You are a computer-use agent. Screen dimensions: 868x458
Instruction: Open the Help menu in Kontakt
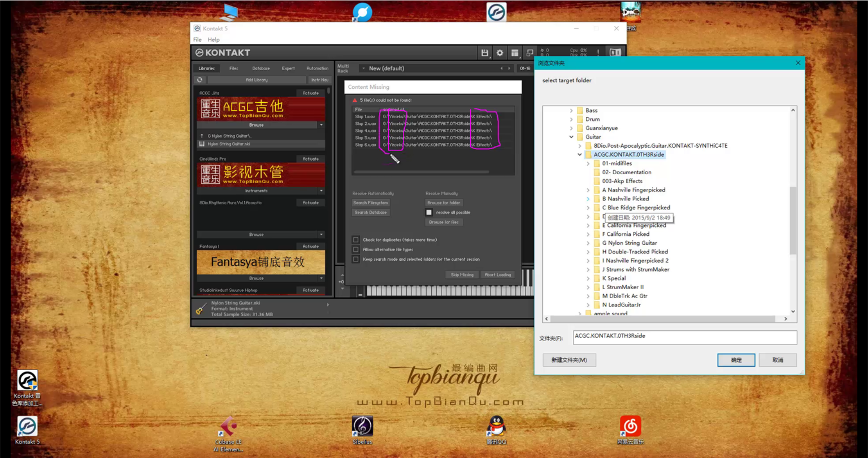(214, 40)
